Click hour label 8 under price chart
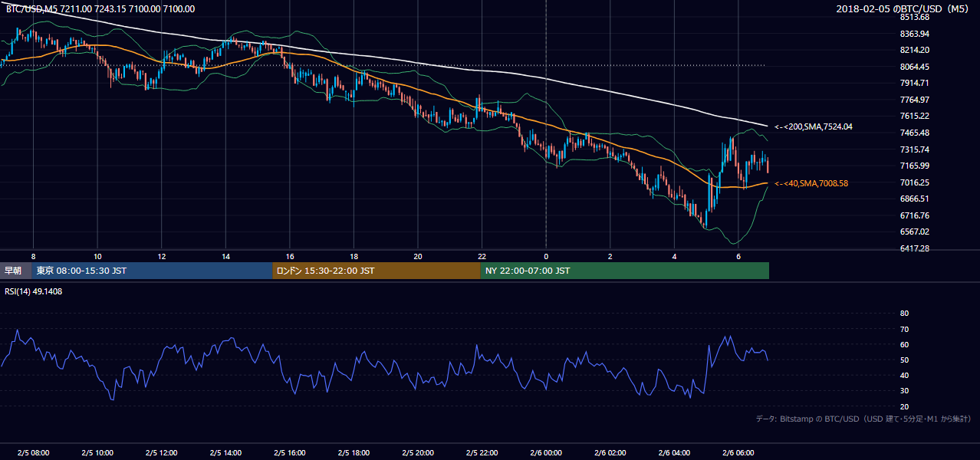The height and width of the screenshot is (460, 980). click(33, 256)
